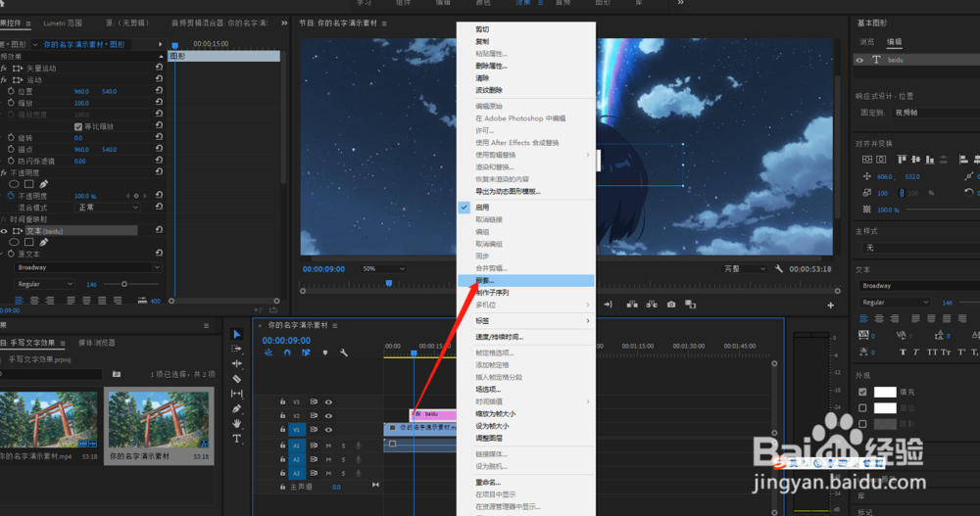
Task: Toggle Uniform Scale checkbox
Action: [78, 126]
